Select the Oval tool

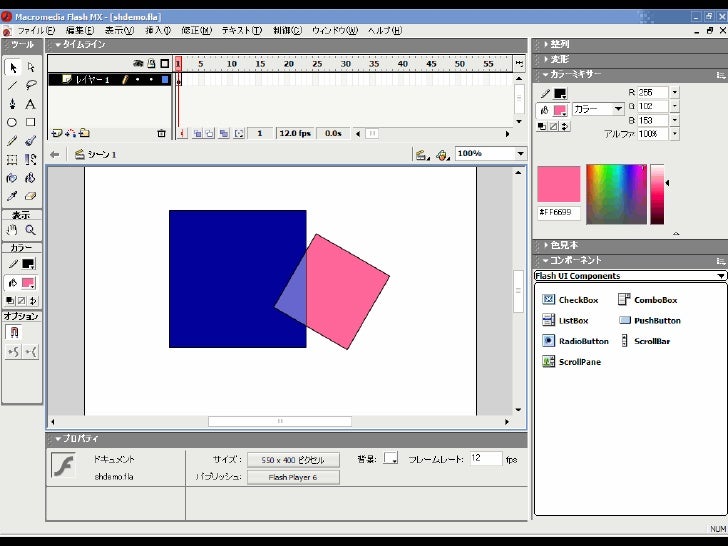coord(12,122)
